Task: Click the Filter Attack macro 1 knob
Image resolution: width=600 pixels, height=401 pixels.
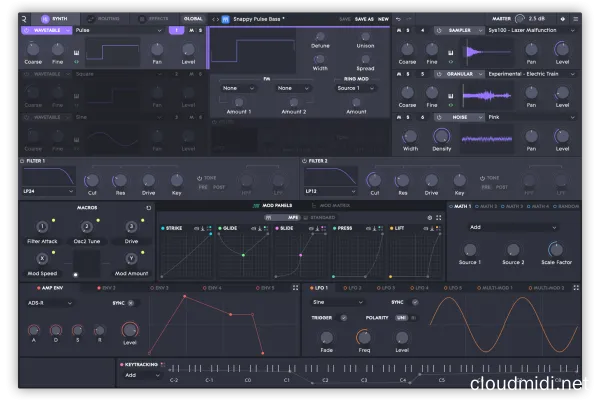Action: pos(43,227)
